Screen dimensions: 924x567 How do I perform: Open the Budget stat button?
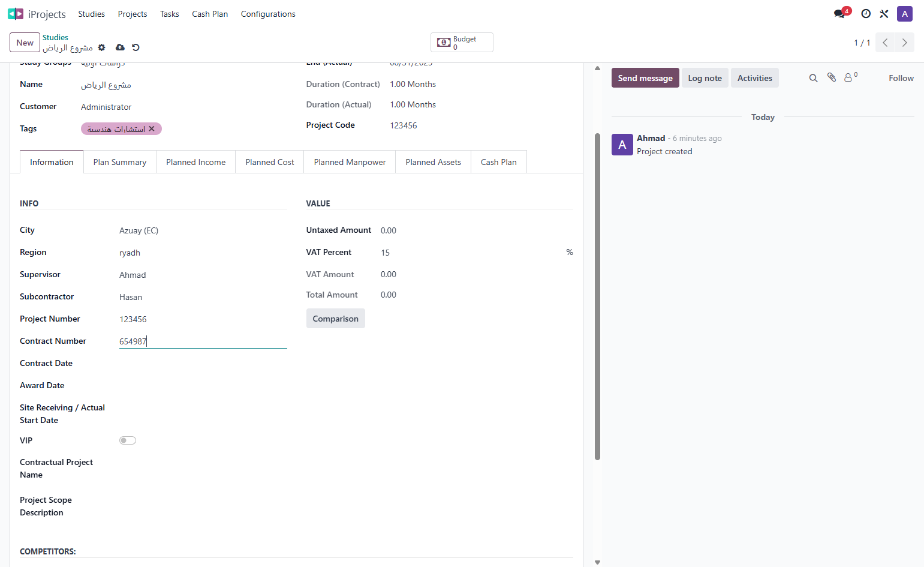click(462, 43)
